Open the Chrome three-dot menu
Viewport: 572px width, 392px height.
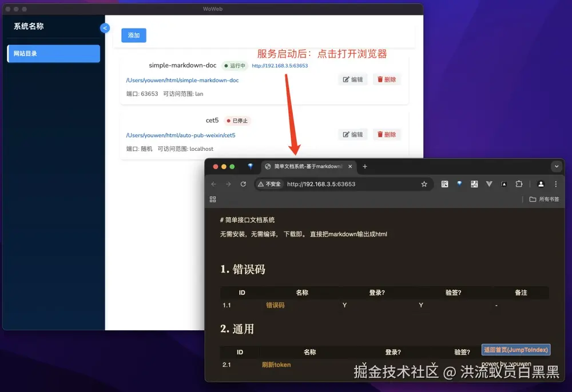(x=556, y=183)
